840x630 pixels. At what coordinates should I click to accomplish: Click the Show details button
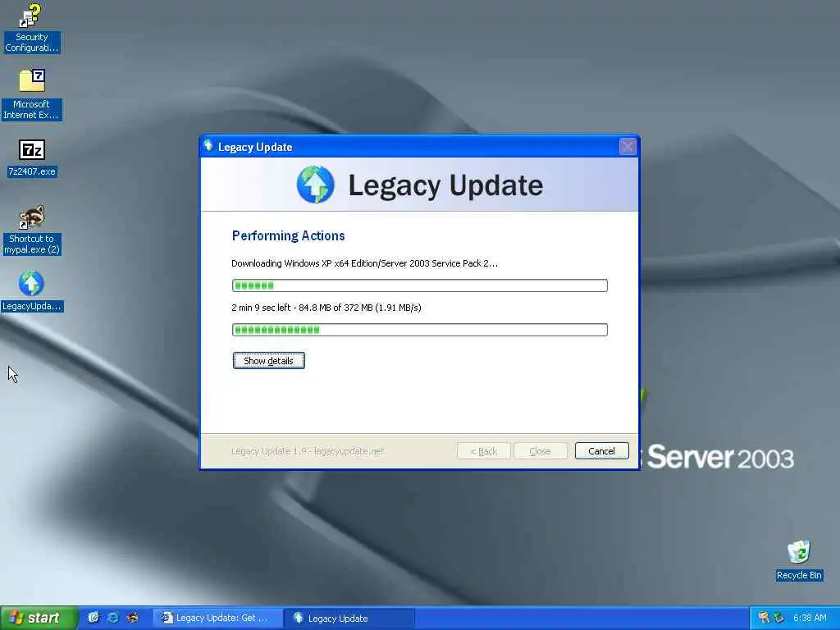click(x=268, y=361)
